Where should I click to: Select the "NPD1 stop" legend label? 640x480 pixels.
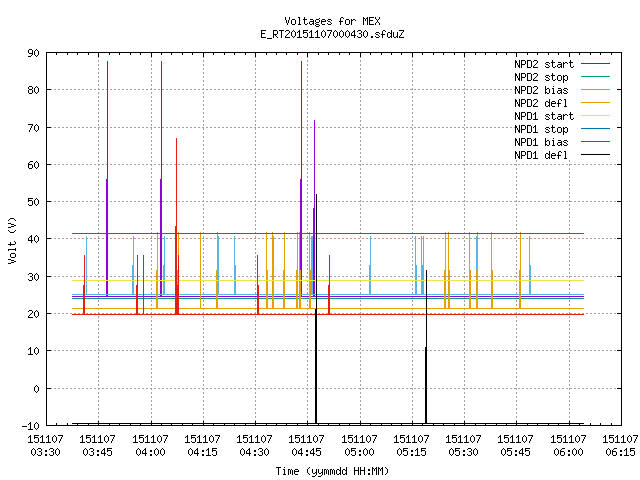tap(541, 129)
